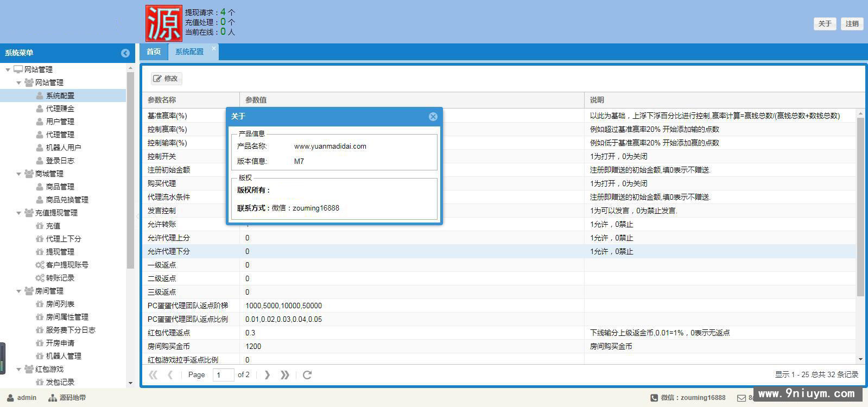Image resolution: width=868 pixels, height=407 pixels.
Task: Click the 注销 logout button
Action: click(852, 23)
